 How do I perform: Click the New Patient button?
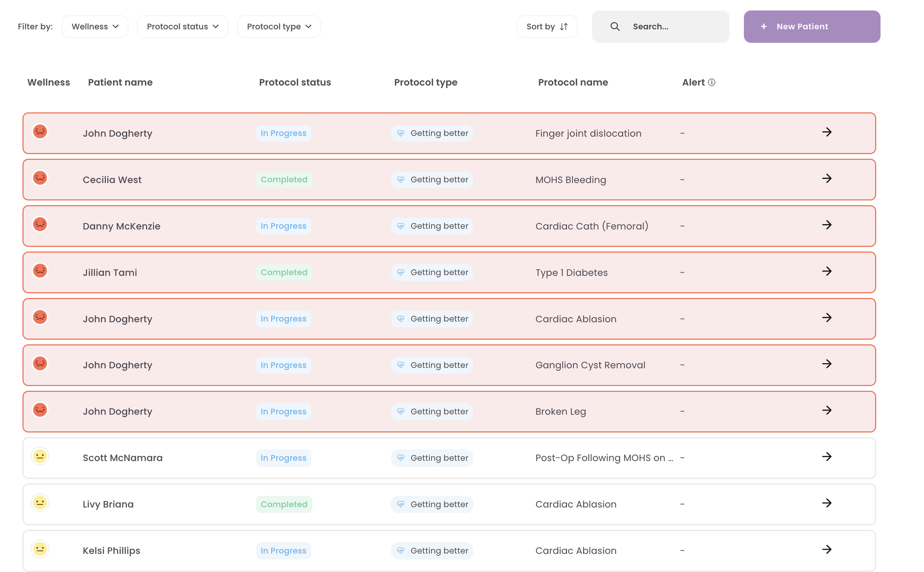(x=811, y=27)
